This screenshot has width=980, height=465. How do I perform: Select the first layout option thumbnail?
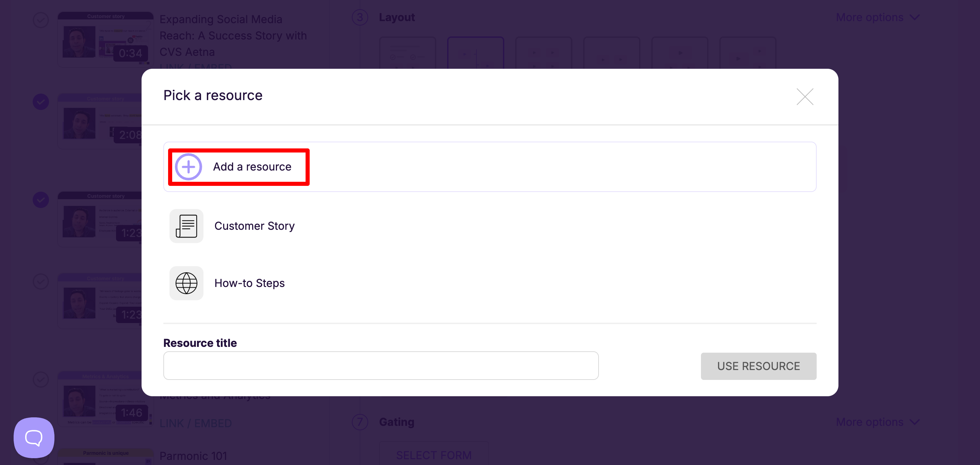tap(408, 53)
